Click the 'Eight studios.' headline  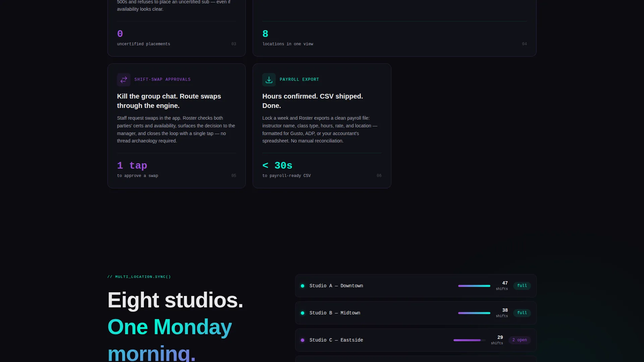click(x=175, y=300)
